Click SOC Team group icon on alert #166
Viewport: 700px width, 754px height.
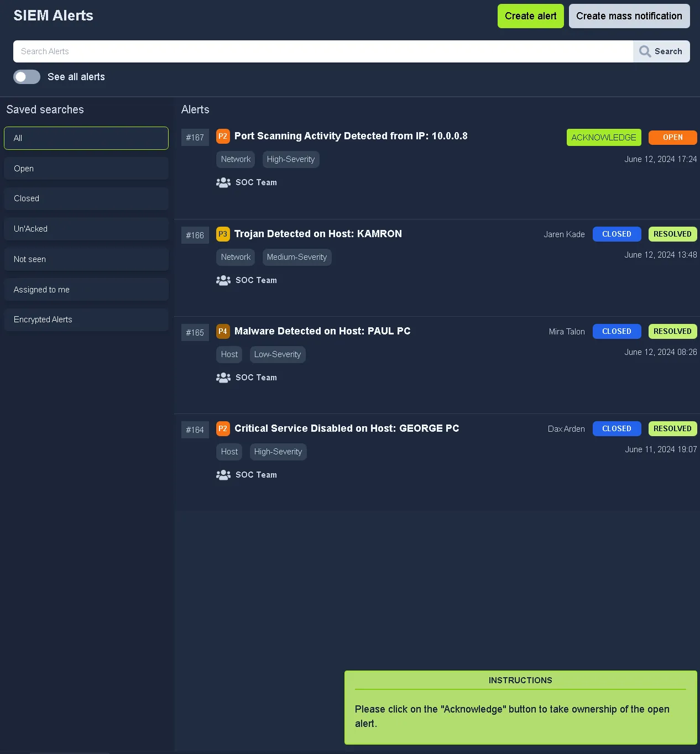223,280
